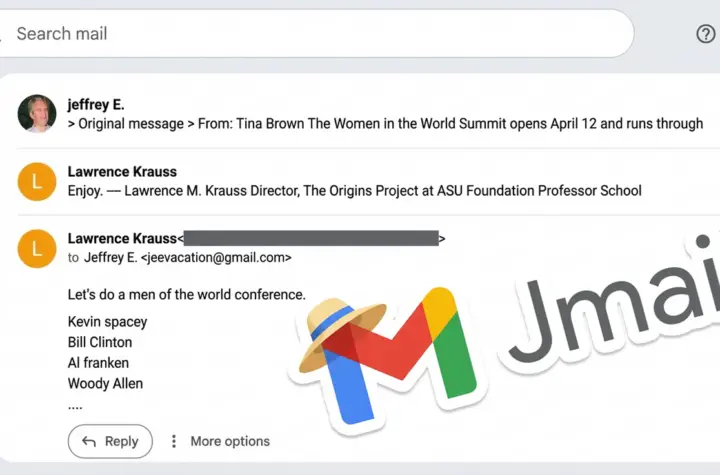
Task: Select the text 'Kevin spacey'
Action: click(x=107, y=322)
